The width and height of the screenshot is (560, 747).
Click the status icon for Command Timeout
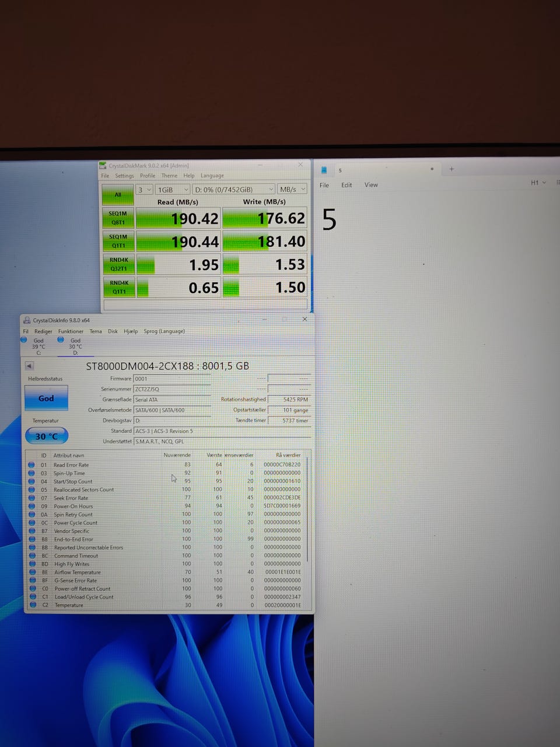tap(32, 555)
